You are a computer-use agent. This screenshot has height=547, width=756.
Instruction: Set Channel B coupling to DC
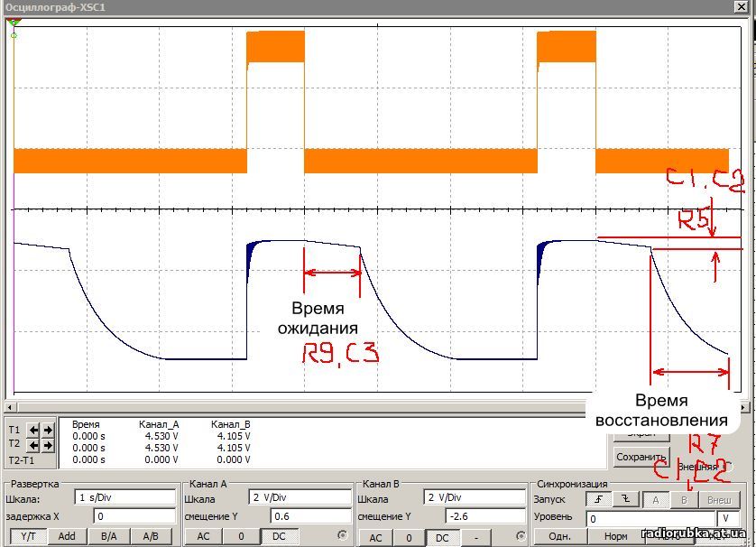442,537
